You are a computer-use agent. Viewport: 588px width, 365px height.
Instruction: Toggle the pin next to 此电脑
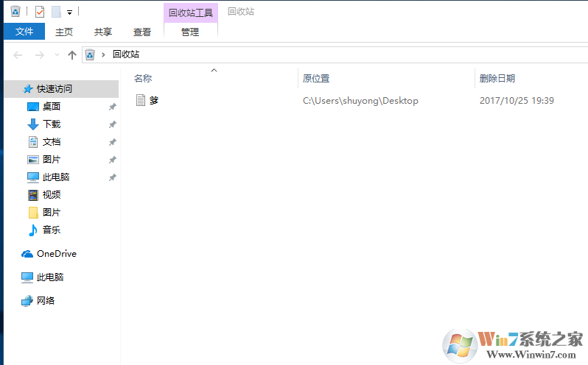pyautogui.click(x=112, y=177)
